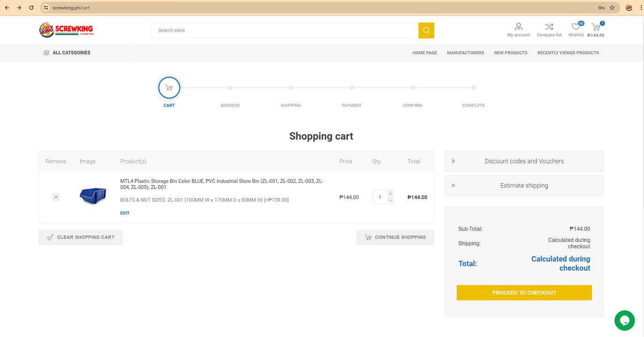Decrease quantity with minus stepper
This screenshot has width=644, height=337.
[390, 201]
